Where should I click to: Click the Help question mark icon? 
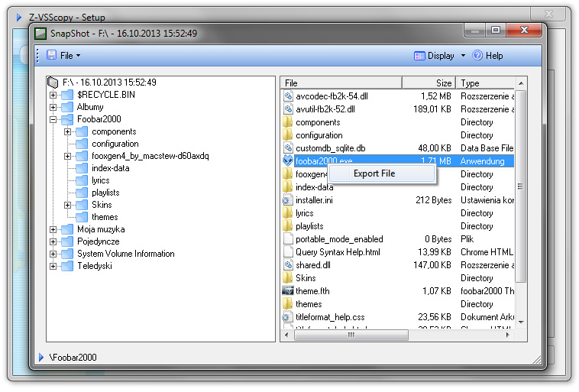click(x=477, y=56)
